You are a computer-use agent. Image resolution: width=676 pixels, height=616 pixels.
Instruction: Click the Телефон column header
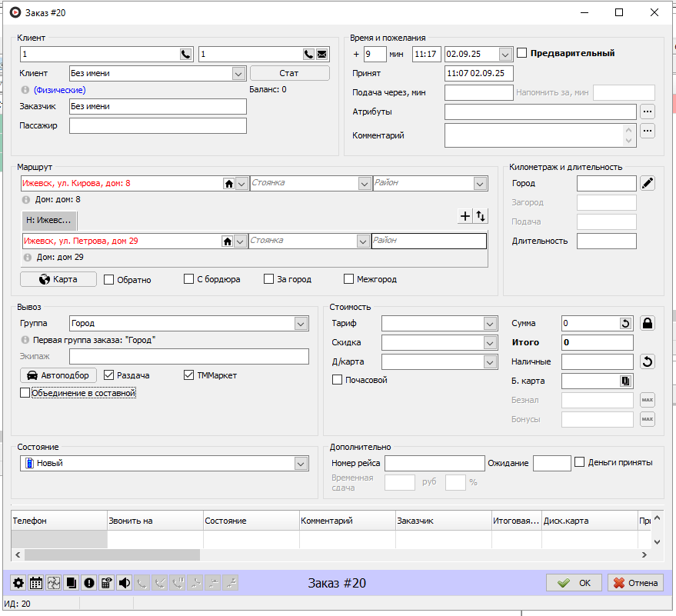58,521
